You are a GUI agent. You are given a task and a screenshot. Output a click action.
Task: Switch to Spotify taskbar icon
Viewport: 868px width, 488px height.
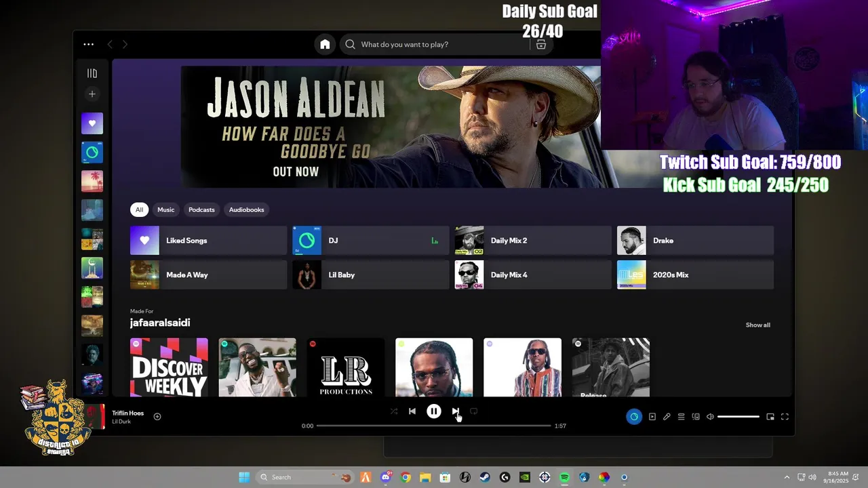pos(564,477)
